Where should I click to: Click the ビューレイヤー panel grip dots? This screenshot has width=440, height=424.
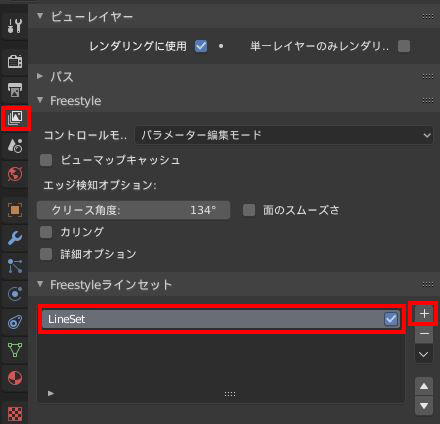[x=428, y=16]
